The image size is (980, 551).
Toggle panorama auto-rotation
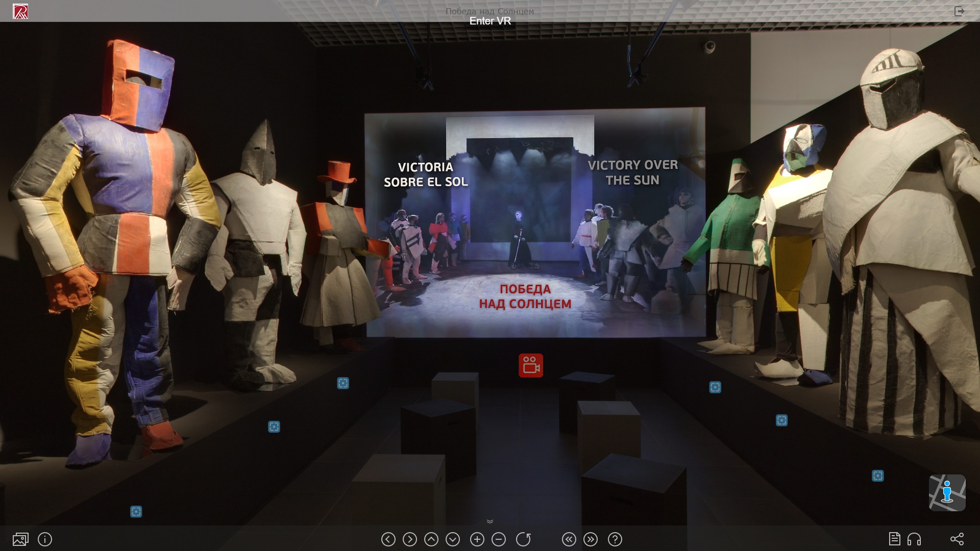click(523, 539)
